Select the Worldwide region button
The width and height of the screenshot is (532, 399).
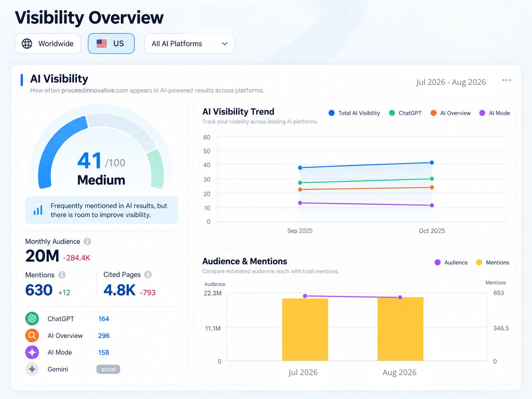pos(48,43)
